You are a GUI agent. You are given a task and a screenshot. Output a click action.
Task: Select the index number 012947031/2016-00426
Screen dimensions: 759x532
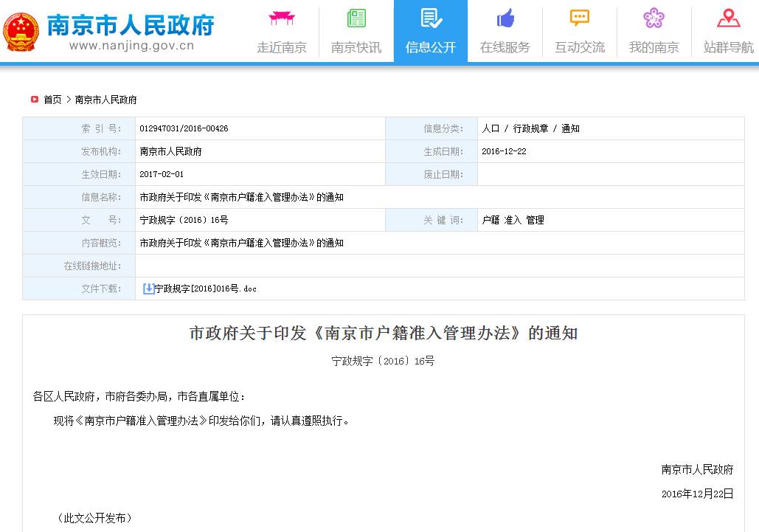(184, 129)
